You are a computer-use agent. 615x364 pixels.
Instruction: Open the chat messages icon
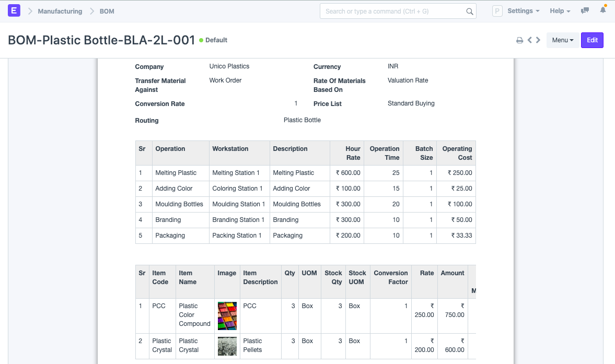tap(585, 11)
